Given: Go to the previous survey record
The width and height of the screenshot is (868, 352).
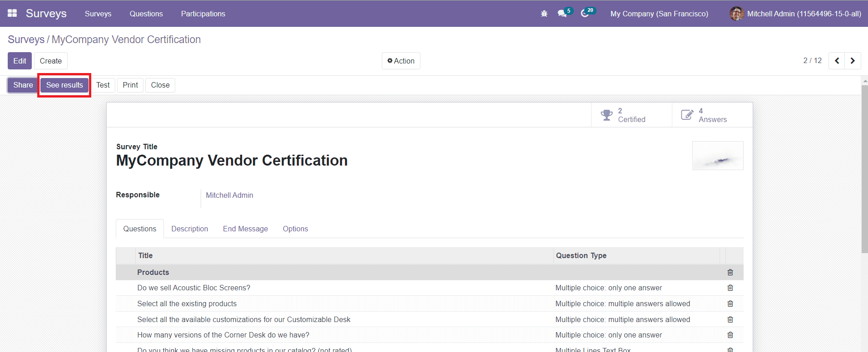Looking at the screenshot, I should pyautogui.click(x=837, y=61).
